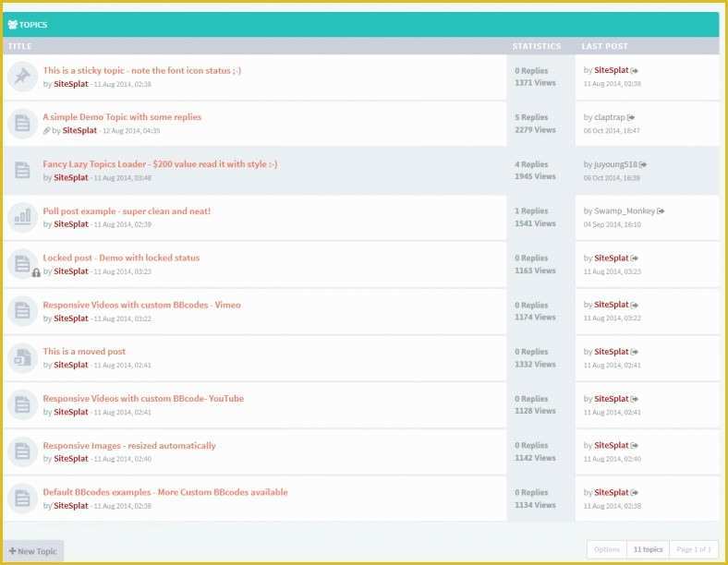This screenshot has height=565, width=728.
Task: Click the poll chart icon for the Poll post
Action: click(22, 217)
